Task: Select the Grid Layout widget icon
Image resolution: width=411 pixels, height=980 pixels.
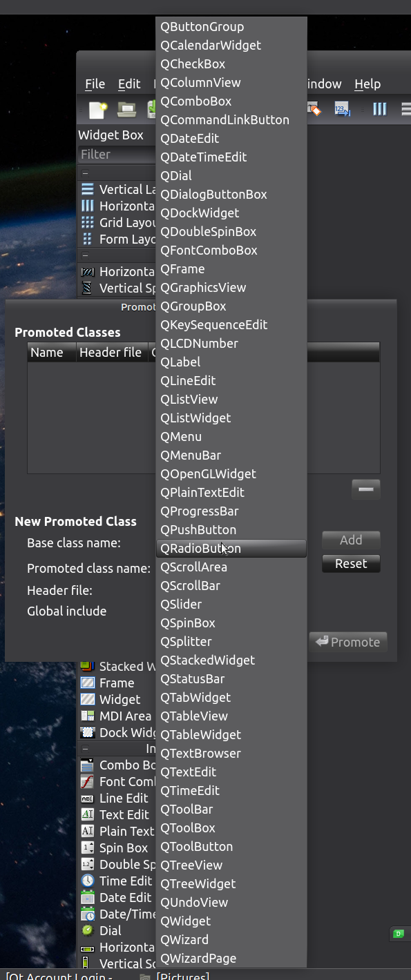Action: click(88, 222)
